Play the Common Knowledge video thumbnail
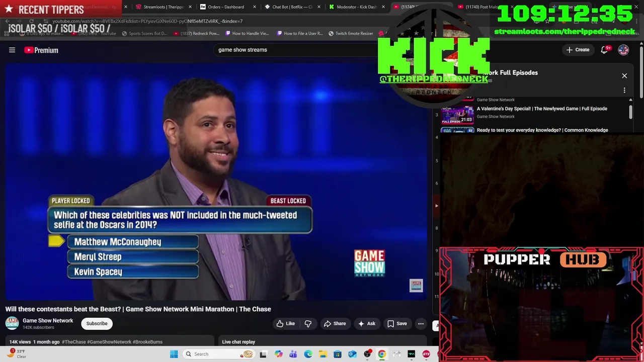Image resolution: width=644 pixels, height=362 pixels. [457, 130]
